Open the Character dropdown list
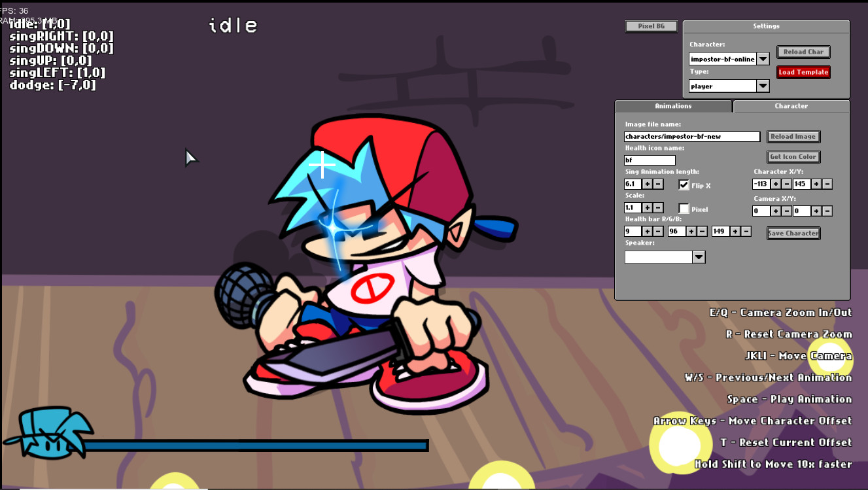 (763, 59)
